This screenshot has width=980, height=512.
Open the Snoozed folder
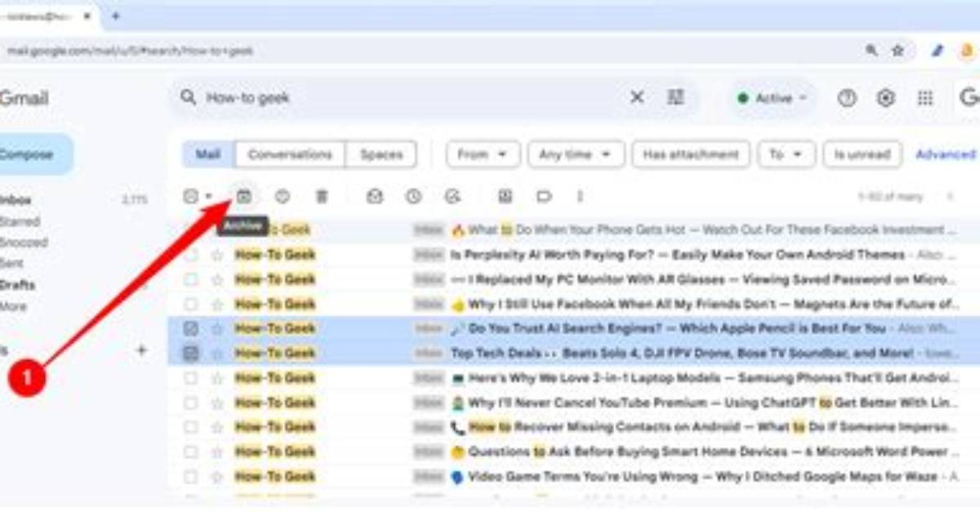tap(24, 243)
